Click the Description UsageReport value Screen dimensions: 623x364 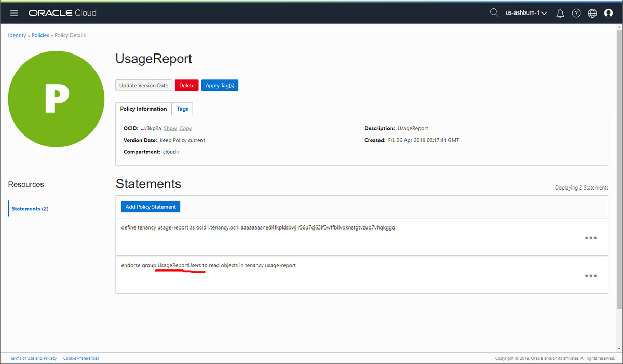point(413,128)
